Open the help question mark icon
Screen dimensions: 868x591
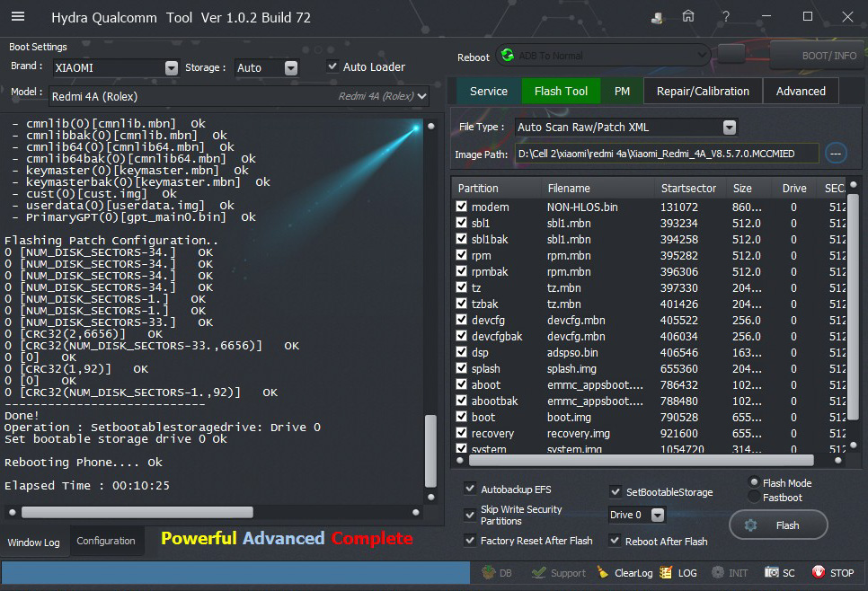point(726,16)
